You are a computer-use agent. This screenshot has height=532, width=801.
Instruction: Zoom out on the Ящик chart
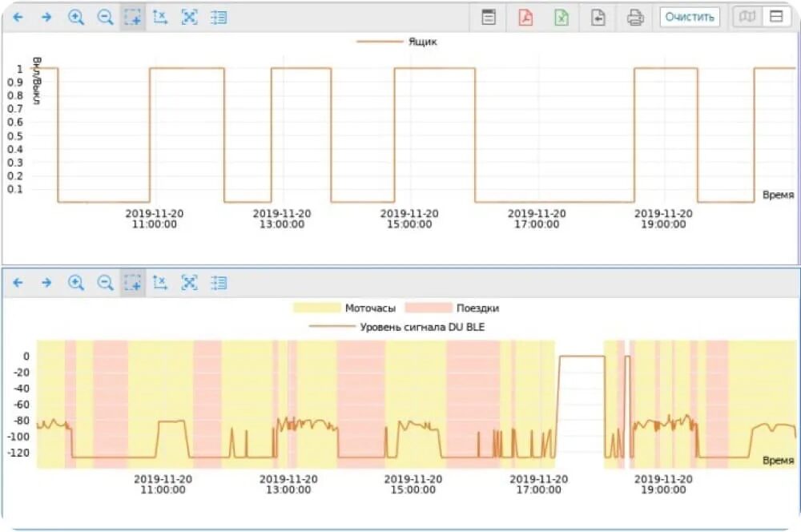(x=105, y=17)
